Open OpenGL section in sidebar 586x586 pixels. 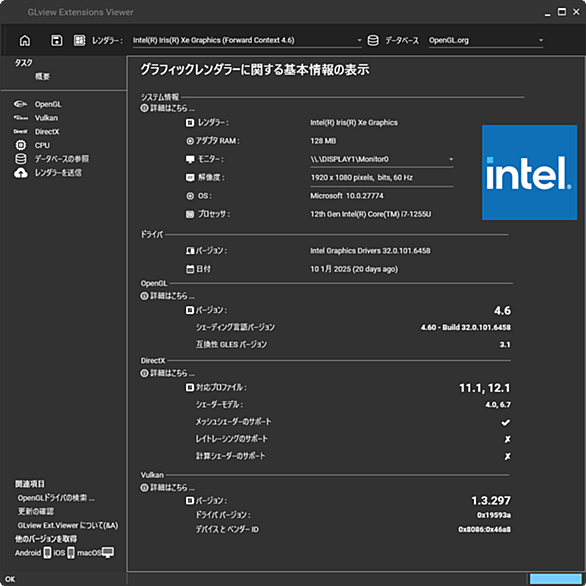coord(48,104)
